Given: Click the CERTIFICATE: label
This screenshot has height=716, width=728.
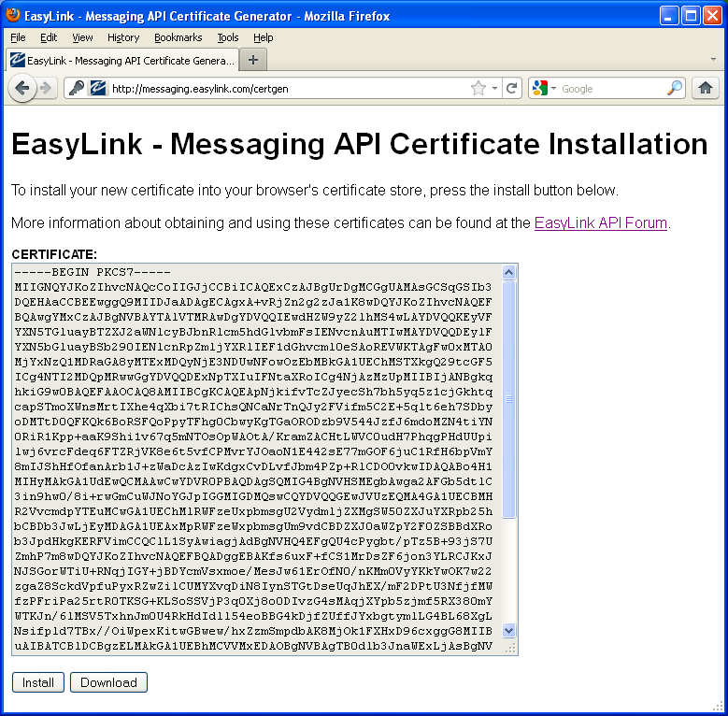Looking at the screenshot, I should tap(54, 254).
